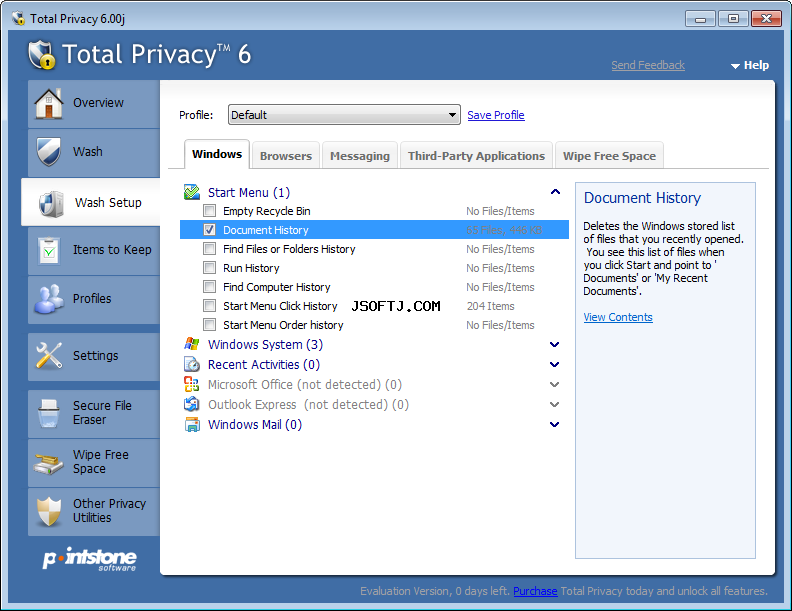Click the Windows System flag icon
This screenshot has height=611, width=792.
point(192,344)
